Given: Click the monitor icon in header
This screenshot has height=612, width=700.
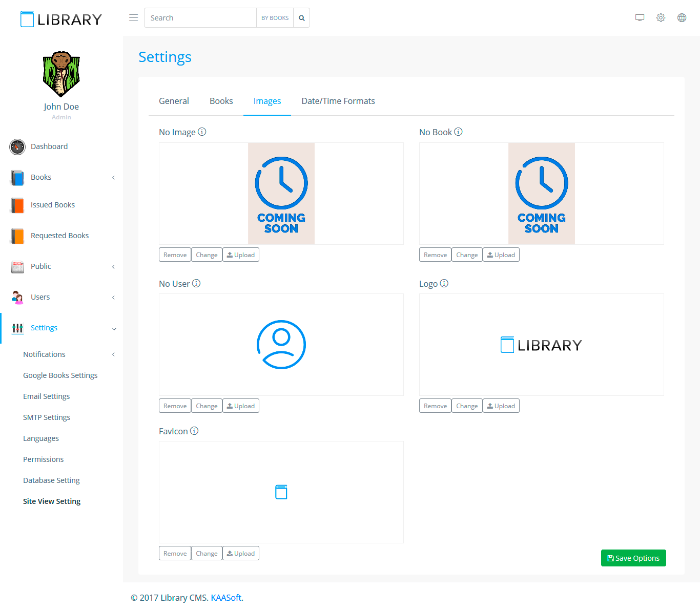Looking at the screenshot, I should 640,18.
